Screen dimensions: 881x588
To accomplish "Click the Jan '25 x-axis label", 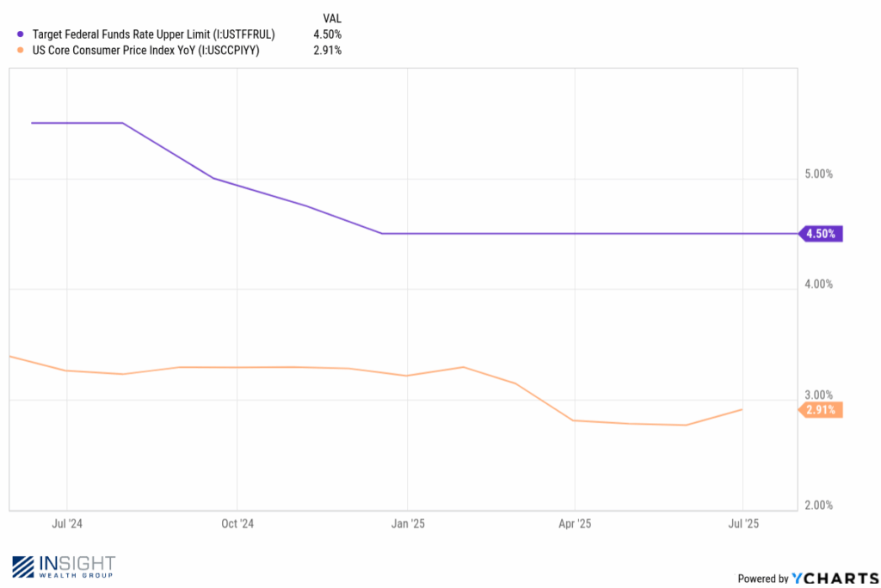I will tap(408, 524).
